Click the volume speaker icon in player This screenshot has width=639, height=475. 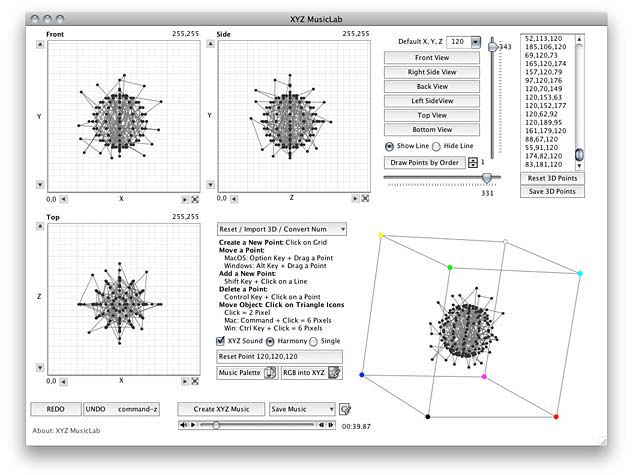[x=183, y=425]
